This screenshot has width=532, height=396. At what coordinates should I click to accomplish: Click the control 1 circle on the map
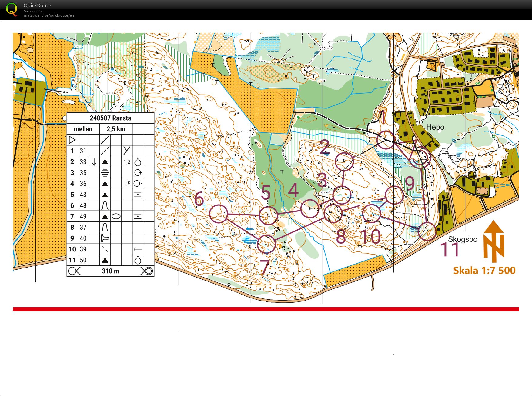pos(386,140)
